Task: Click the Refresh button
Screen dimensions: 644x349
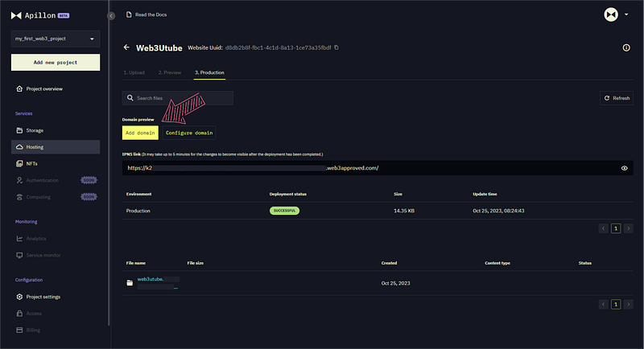Action: tap(617, 98)
